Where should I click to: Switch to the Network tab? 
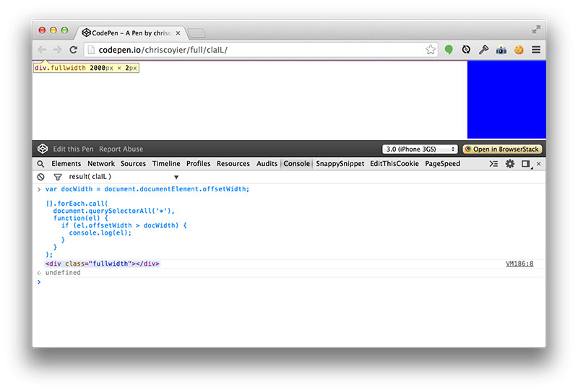[101, 164]
